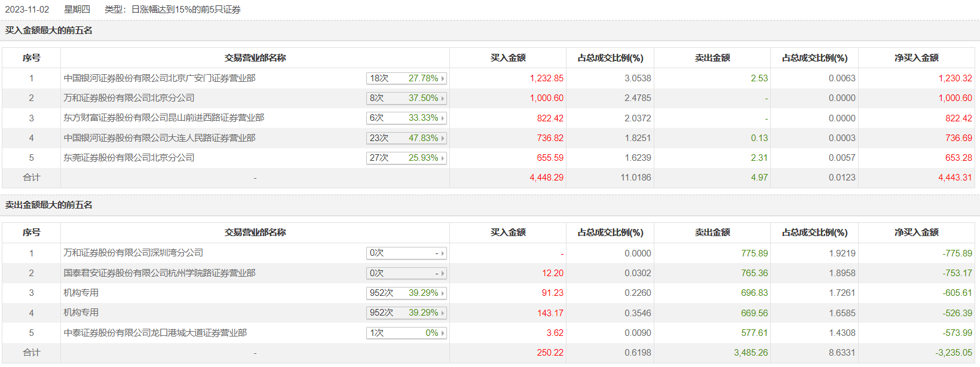Click 机构专用 in sellers row 3
This screenshot has height=367, width=980.
(81, 293)
